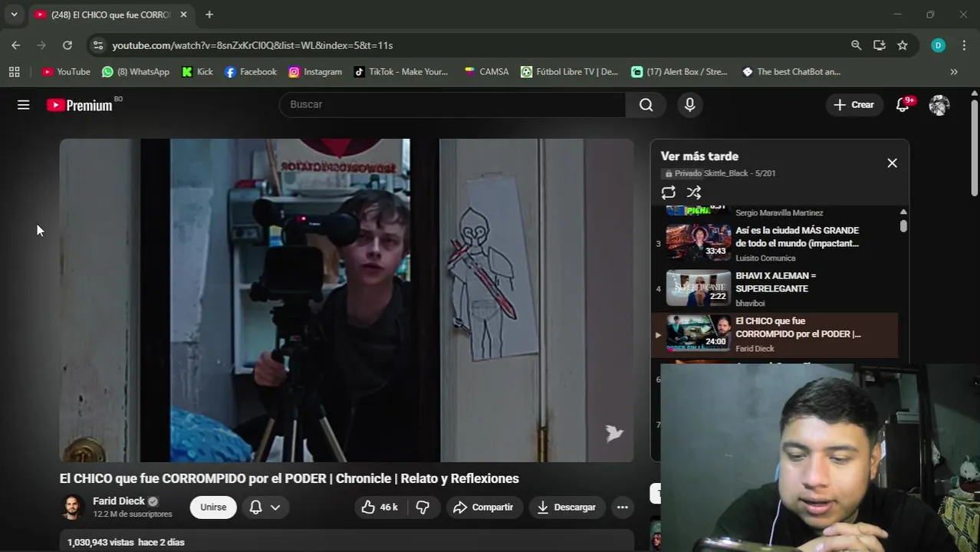Go to YouTube Premium home logo

80,105
